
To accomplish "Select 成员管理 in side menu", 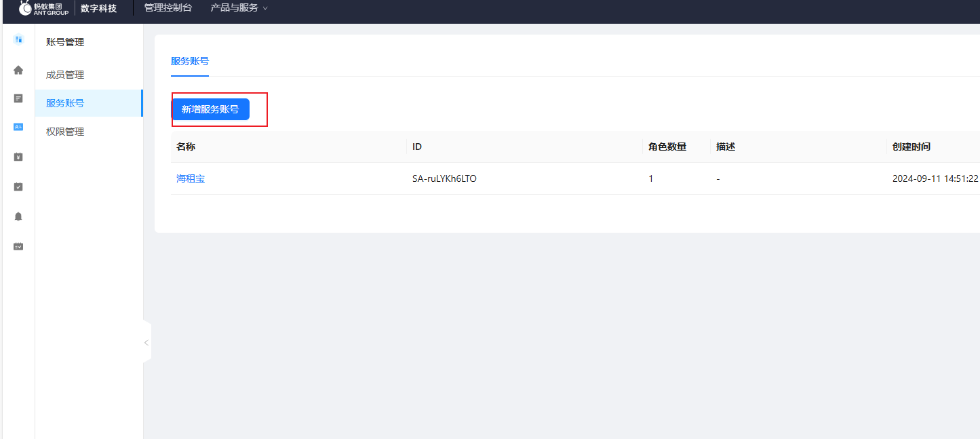I will (65, 75).
